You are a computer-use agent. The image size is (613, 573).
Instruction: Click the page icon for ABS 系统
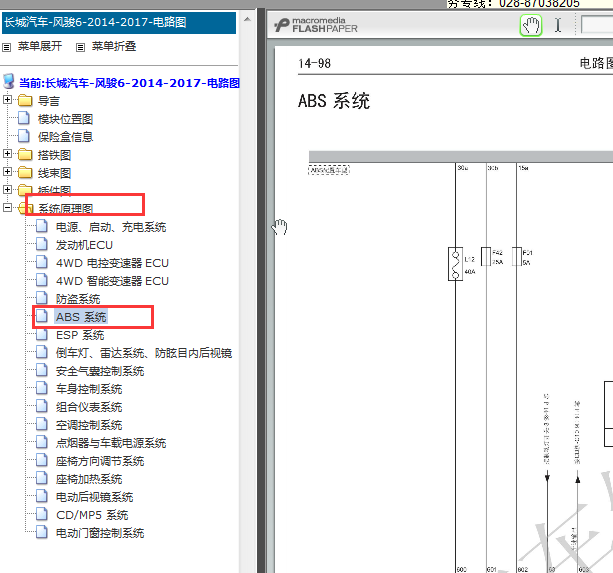coord(42,316)
